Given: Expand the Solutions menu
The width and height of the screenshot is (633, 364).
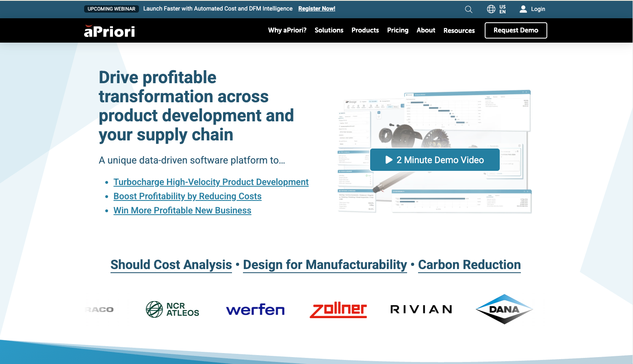Looking at the screenshot, I should [x=329, y=30].
